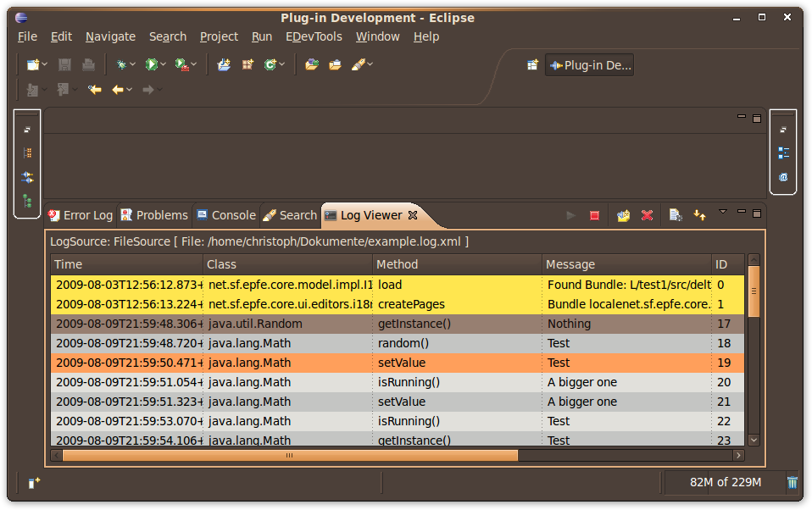
Task: Switch to the Problems tab
Action: click(x=154, y=215)
